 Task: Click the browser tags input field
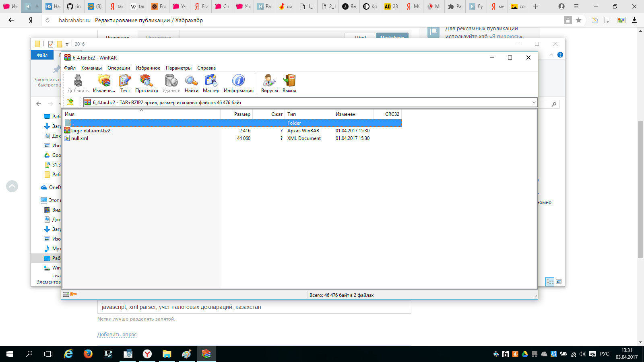click(x=254, y=307)
